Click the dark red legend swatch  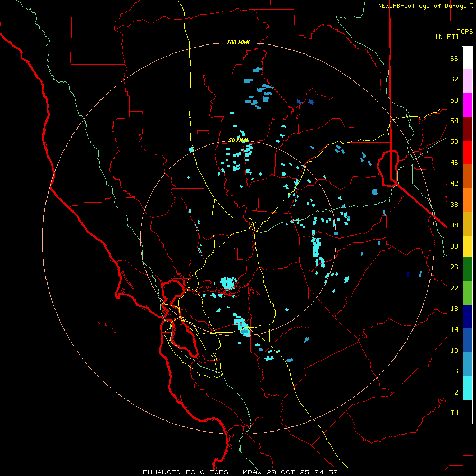click(x=467, y=129)
